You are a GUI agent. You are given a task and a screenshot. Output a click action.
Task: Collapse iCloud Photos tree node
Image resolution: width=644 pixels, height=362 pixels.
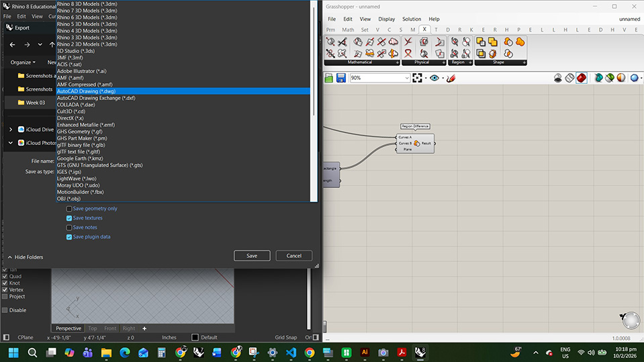coord(11,143)
